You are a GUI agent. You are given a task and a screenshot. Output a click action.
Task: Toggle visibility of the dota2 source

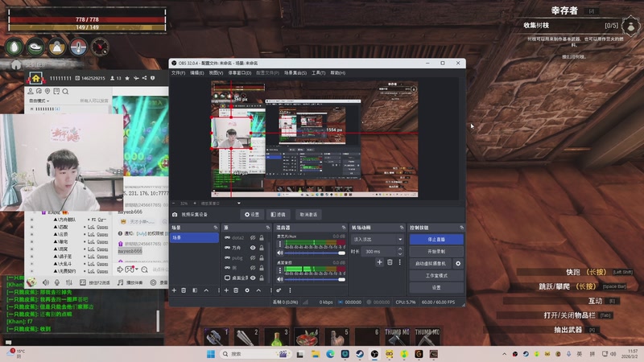click(253, 237)
